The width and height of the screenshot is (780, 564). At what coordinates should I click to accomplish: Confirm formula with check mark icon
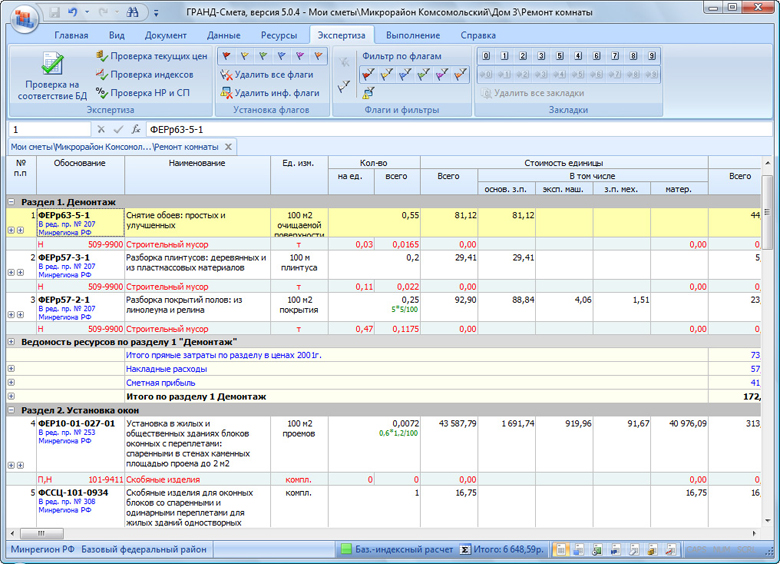pos(118,129)
